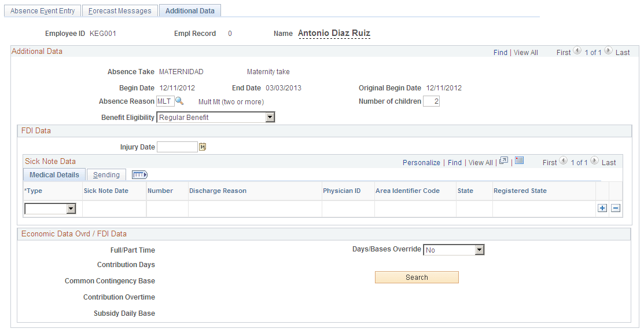This screenshot has height=332, width=644.
Task: Click View All in Sick Note Data
Action: (480, 162)
